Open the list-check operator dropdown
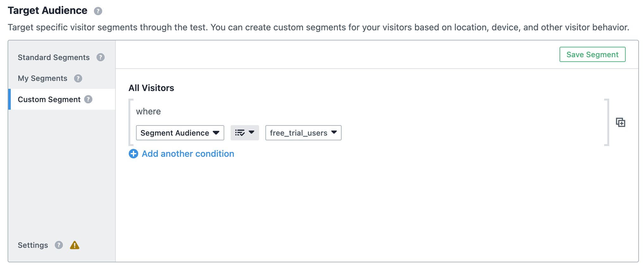644x275 pixels. (245, 133)
